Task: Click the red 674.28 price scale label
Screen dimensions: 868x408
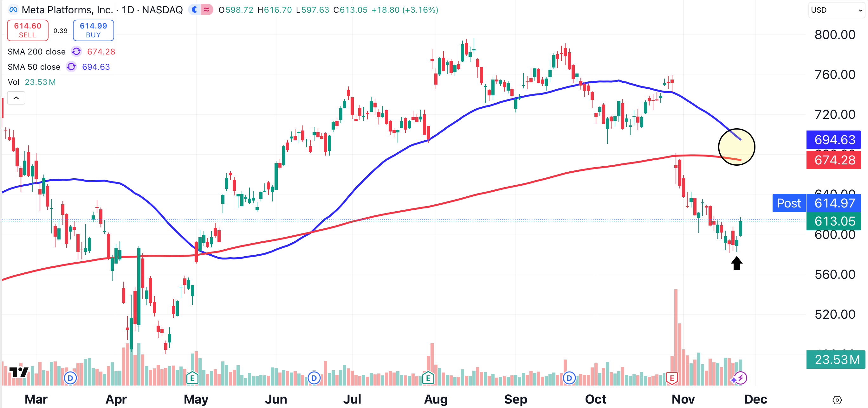Action: pyautogui.click(x=834, y=160)
